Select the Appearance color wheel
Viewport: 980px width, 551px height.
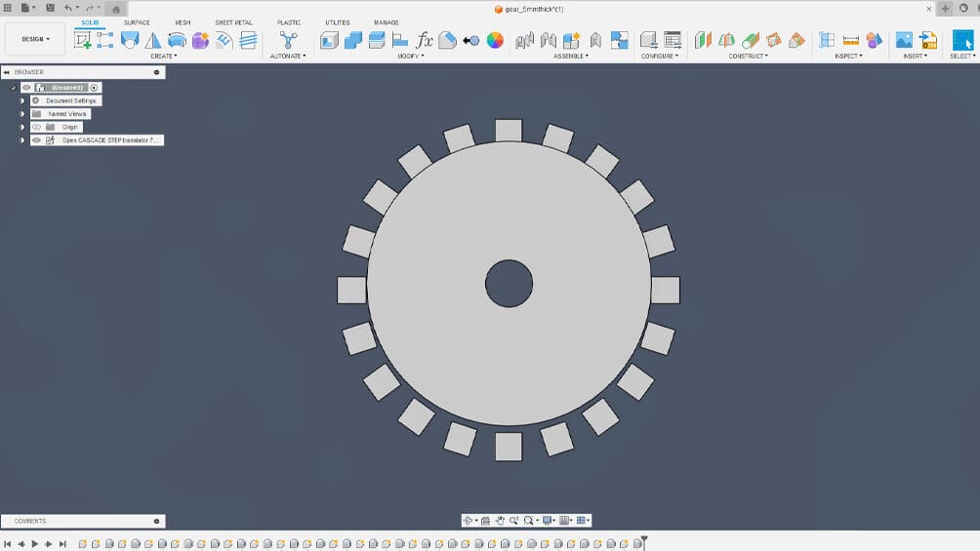point(495,40)
